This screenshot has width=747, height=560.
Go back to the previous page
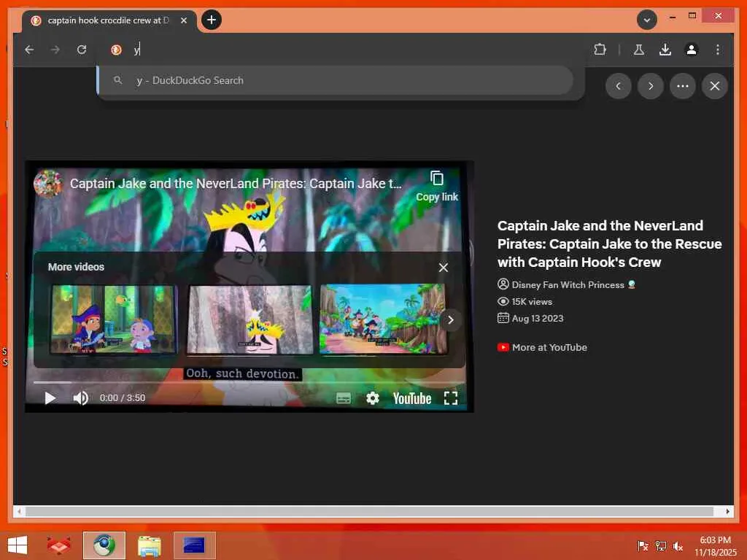click(29, 50)
